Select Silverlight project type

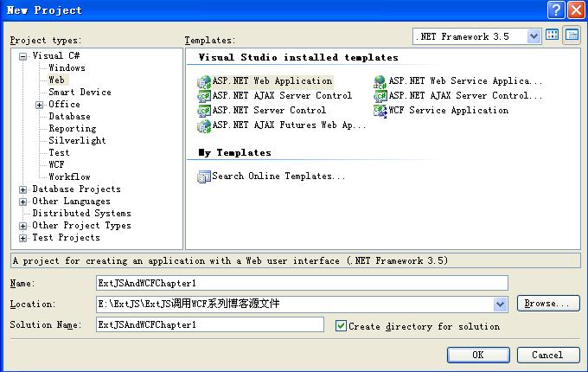click(x=77, y=141)
